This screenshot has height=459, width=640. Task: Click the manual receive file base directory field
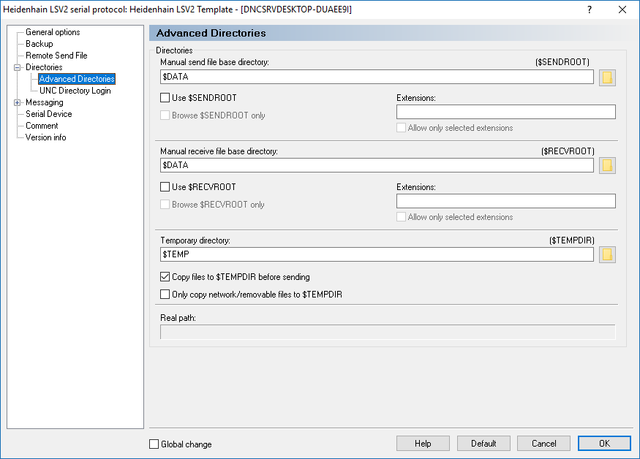[377, 165]
